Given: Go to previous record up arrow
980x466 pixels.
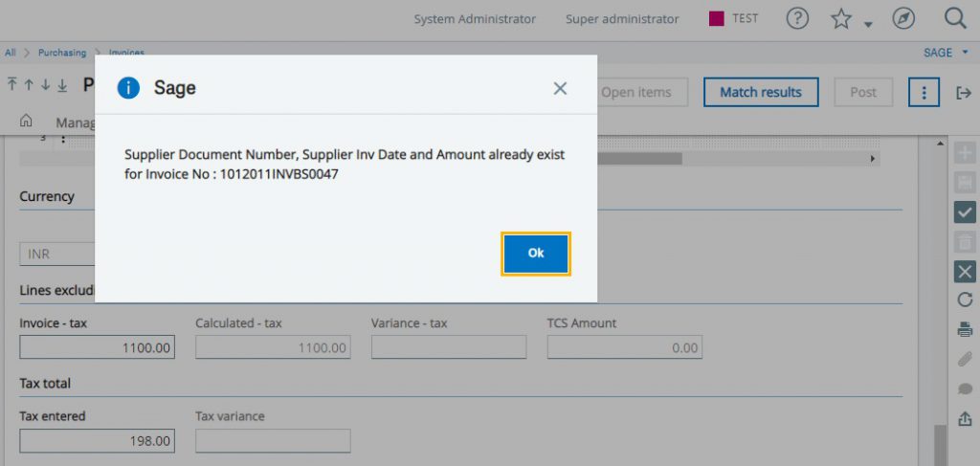Looking at the screenshot, I should [28, 85].
